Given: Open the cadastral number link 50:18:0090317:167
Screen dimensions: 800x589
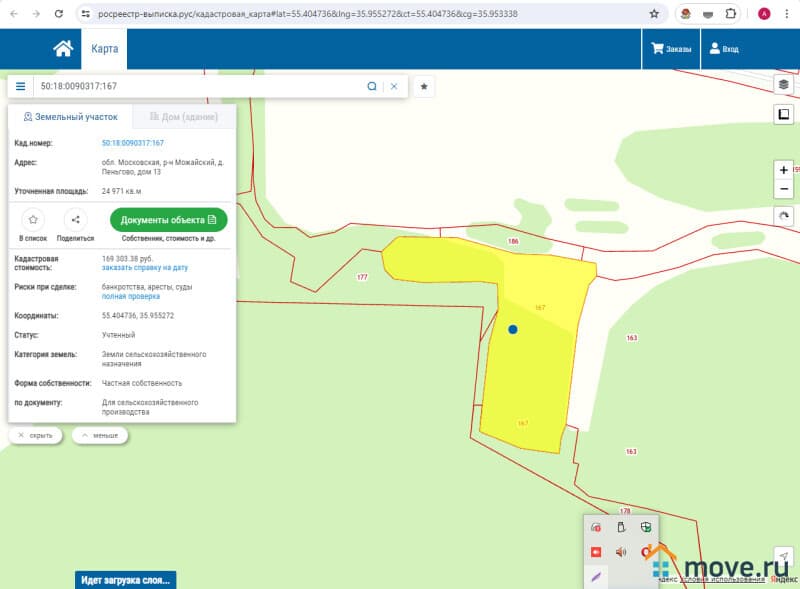Looking at the screenshot, I should 132,143.
